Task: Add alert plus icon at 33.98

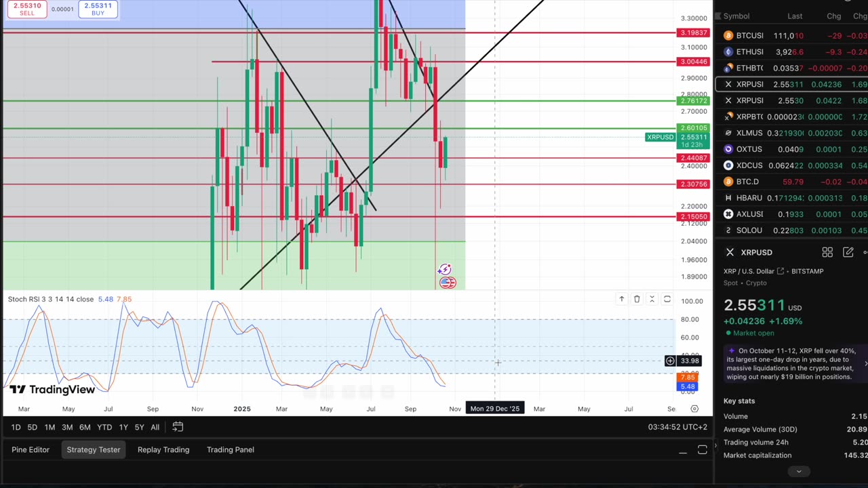Action: pyautogui.click(x=670, y=361)
